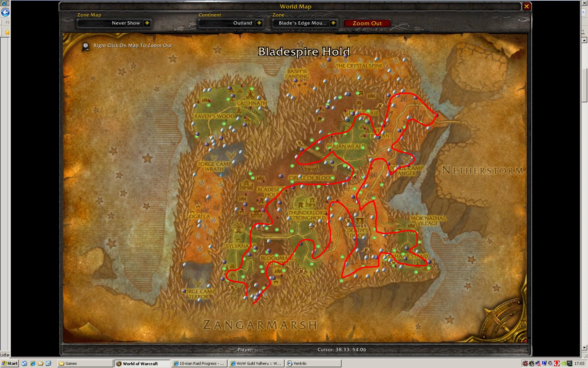Click the folder quick launch icon
This screenshot has width=588, height=368.
41,363
